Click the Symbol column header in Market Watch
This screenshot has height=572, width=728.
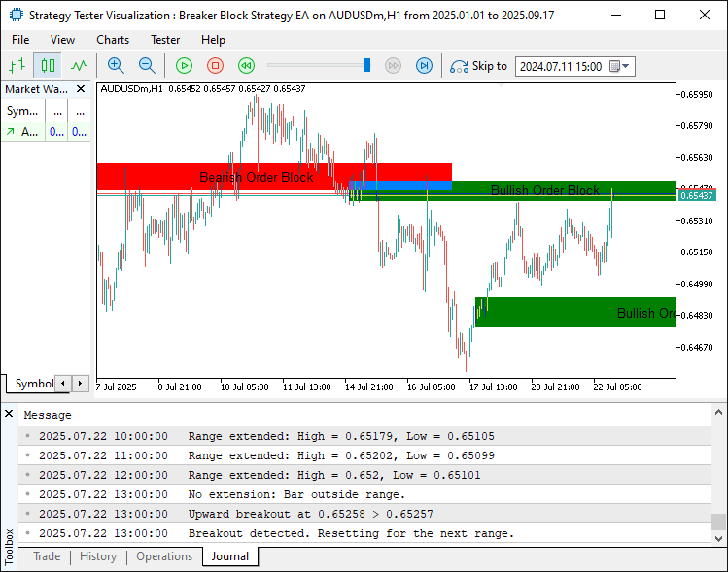[22, 111]
